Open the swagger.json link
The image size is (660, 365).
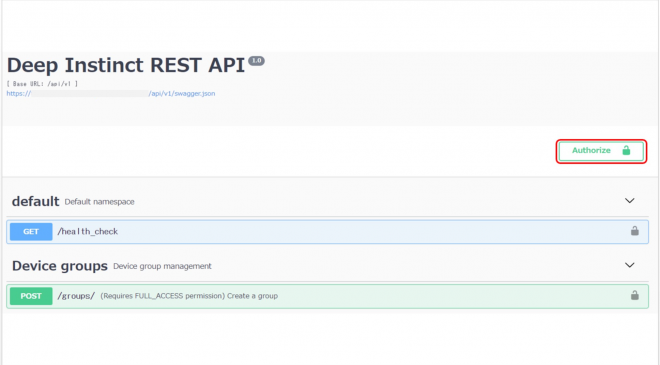[111, 93]
